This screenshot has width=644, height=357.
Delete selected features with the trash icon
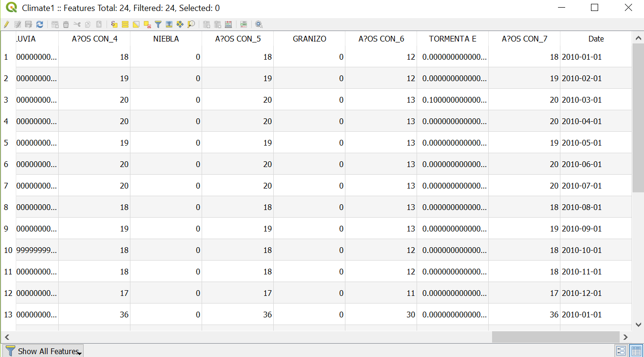pos(66,24)
